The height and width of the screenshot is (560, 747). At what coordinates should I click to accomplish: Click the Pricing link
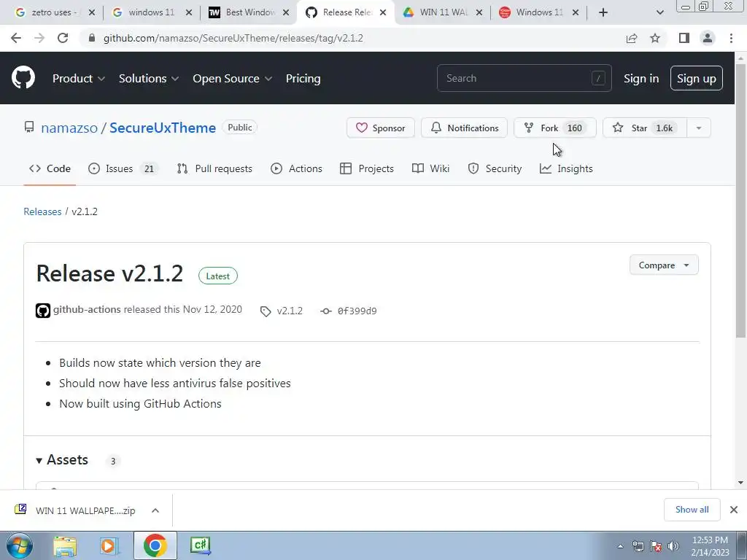[303, 79]
